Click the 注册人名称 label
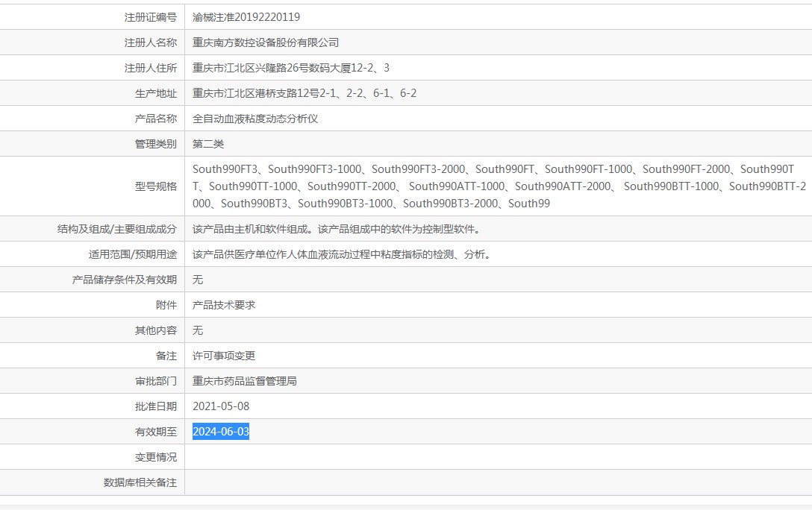 tap(150, 42)
